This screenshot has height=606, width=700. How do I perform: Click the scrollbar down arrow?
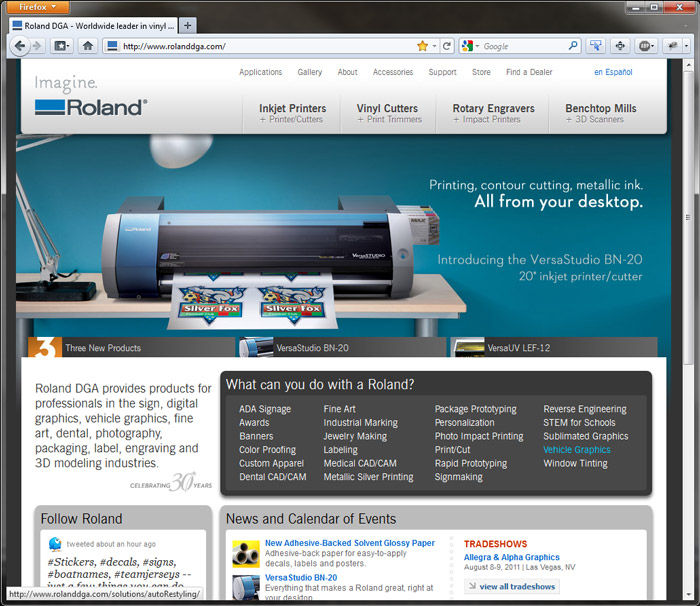(688, 594)
